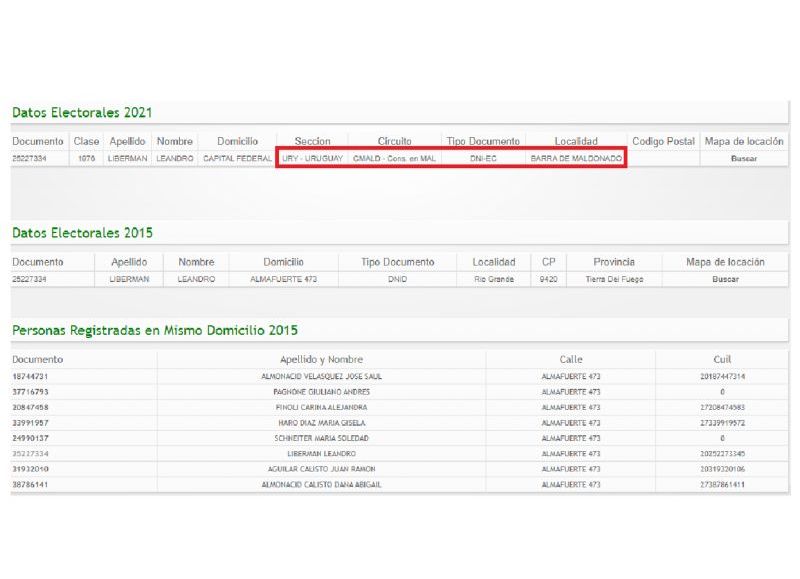Click the DNI-EC tipo documento cell

click(x=486, y=156)
